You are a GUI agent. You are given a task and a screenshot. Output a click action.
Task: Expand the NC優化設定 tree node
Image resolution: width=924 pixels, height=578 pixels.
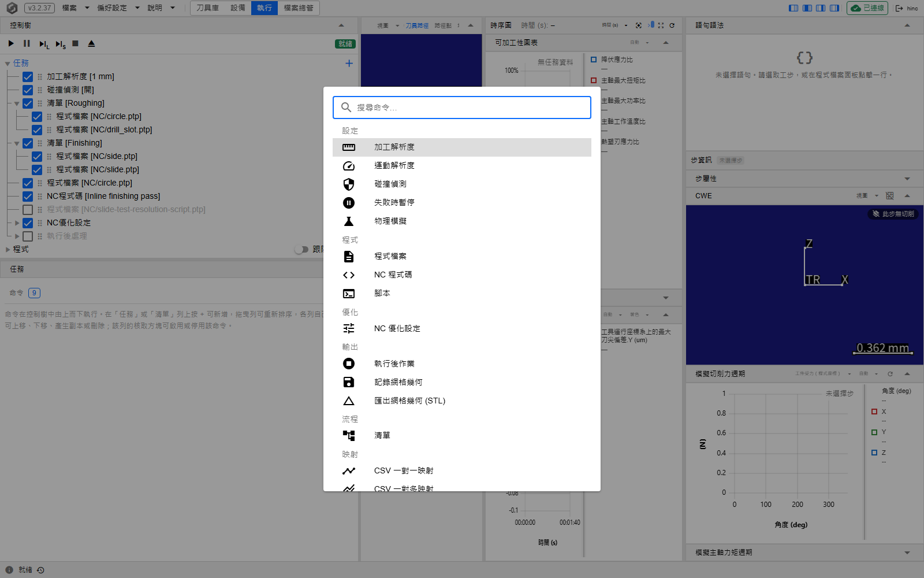(17, 223)
